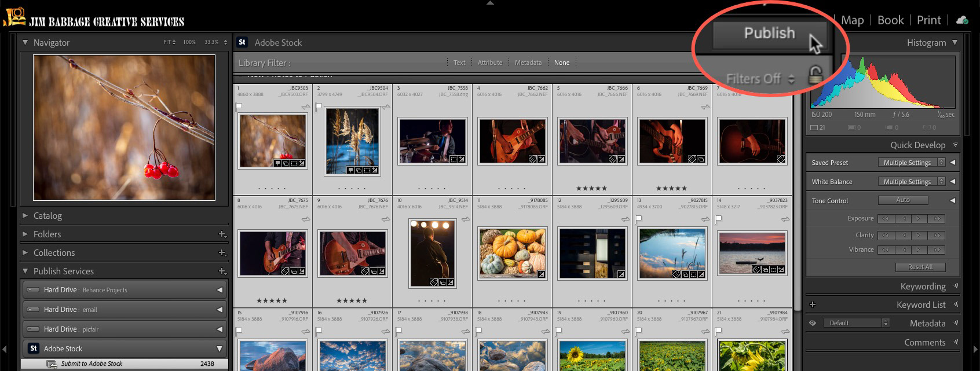The height and width of the screenshot is (371, 980).
Task: Click the Publish Services plus icon
Action: pos(222,271)
